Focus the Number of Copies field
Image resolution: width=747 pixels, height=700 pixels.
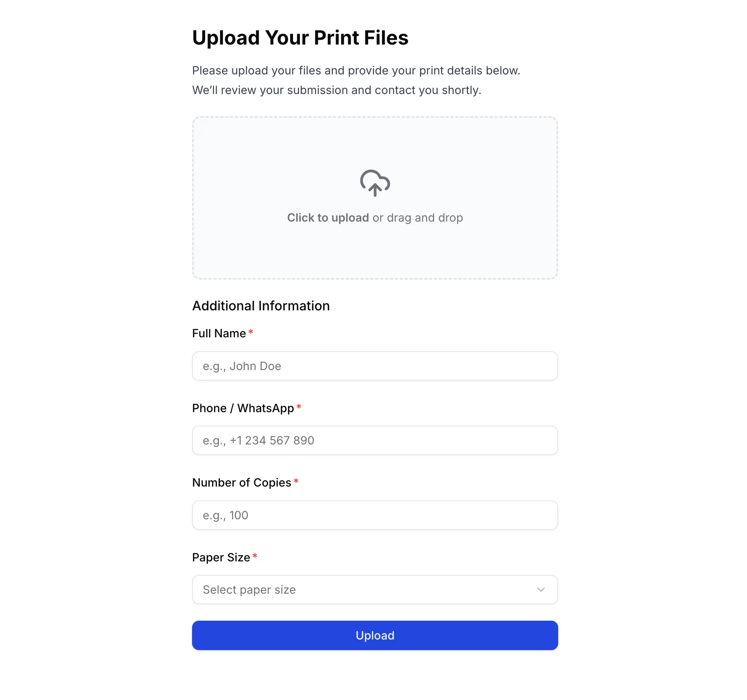click(x=374, y=515)
